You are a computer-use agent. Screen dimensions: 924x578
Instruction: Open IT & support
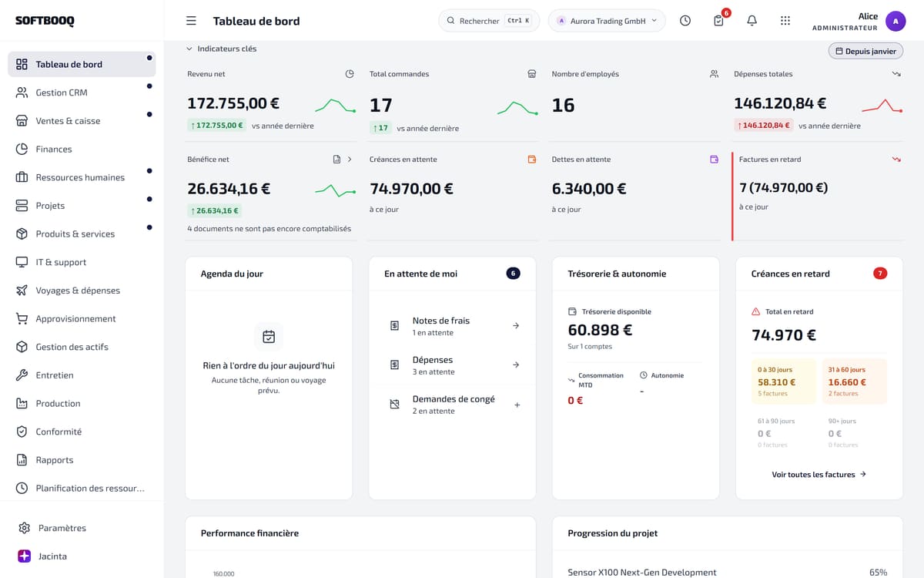click(82, 262)
